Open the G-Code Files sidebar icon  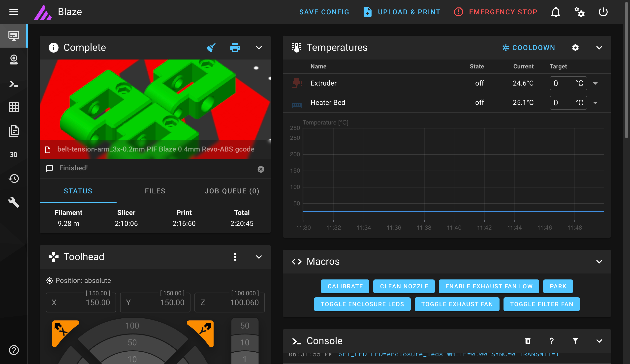pyautogui.click(x=14, y=131)
